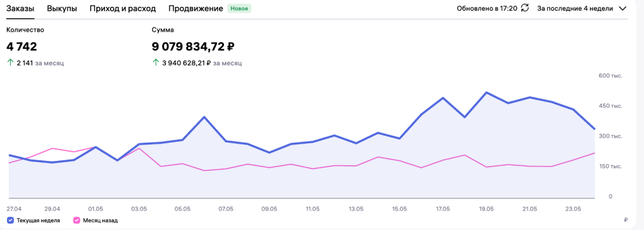Go to the Продвижение tab

click(196, 9)
